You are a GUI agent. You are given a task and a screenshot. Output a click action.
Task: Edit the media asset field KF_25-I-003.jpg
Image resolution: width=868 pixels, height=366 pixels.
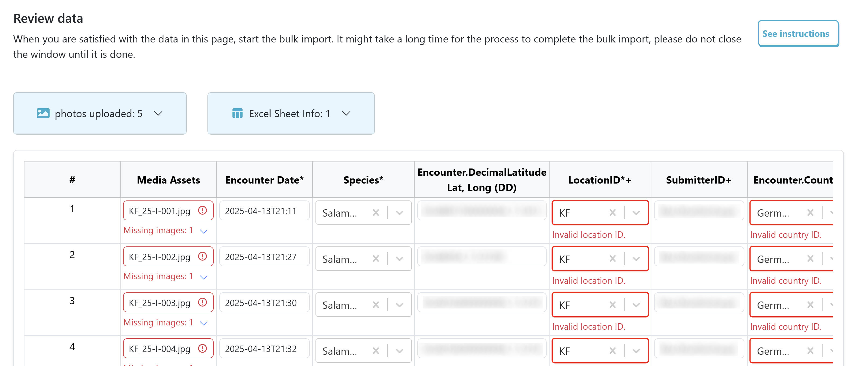click(168, 303)
